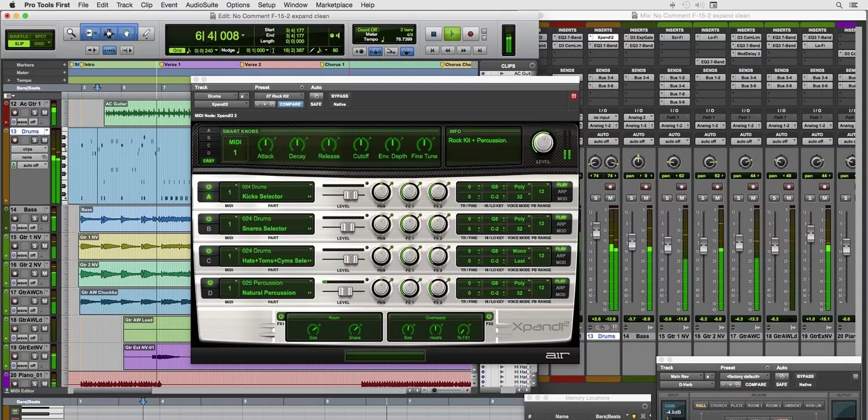Click the Fine Tune smart knob

[424, 145]
